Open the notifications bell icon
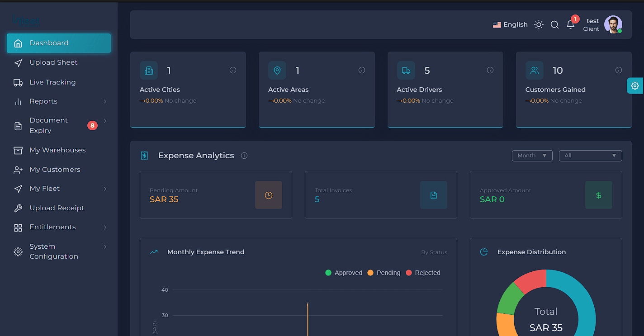The image size is (644, 336). 570,25
